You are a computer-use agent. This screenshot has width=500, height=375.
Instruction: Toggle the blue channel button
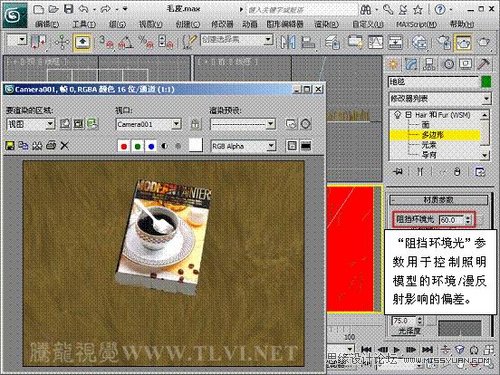151,146
